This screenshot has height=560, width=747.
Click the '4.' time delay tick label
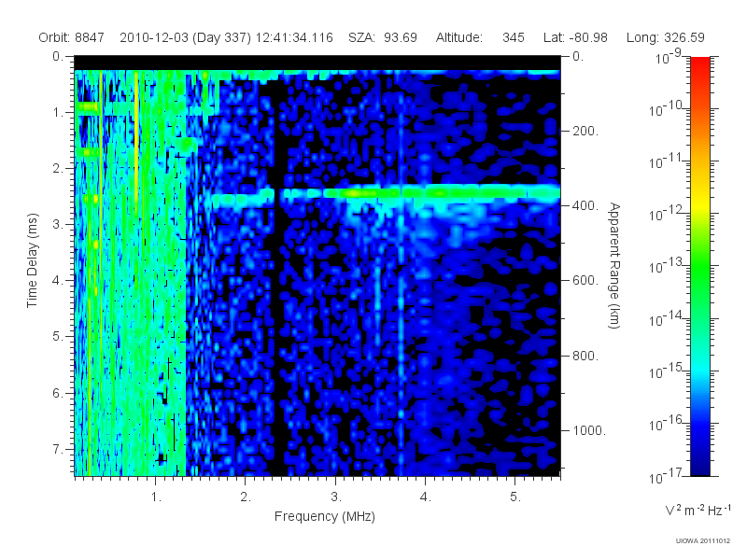[58, 281]
